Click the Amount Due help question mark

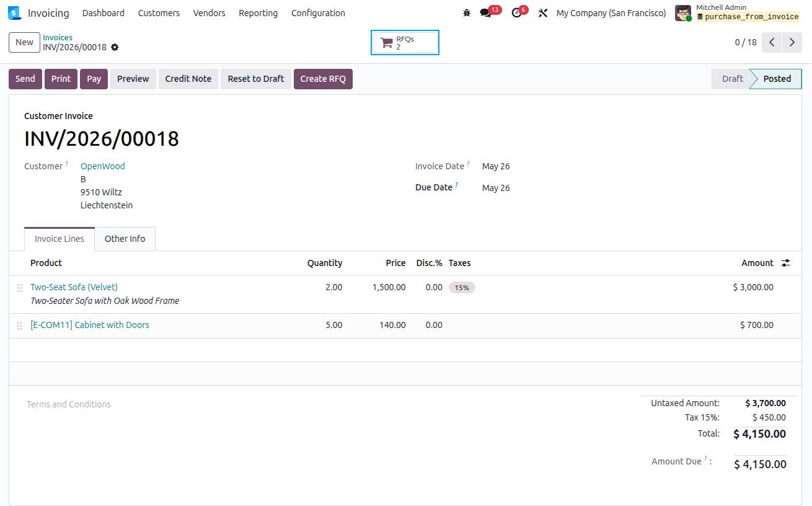click(x=705, y=459)
